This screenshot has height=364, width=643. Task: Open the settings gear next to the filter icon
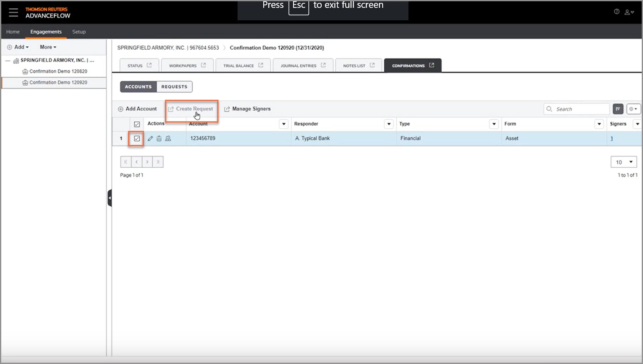click(633, 108)
